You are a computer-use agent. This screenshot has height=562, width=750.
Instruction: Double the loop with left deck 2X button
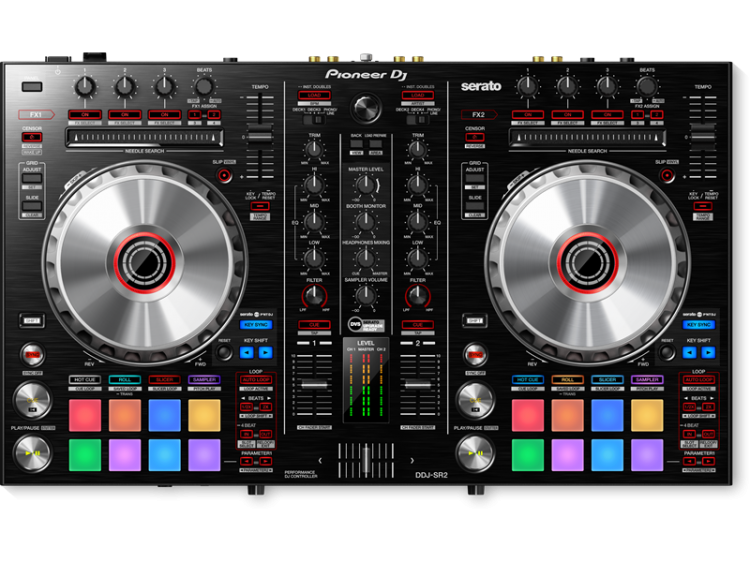click(x=266, y=407)
